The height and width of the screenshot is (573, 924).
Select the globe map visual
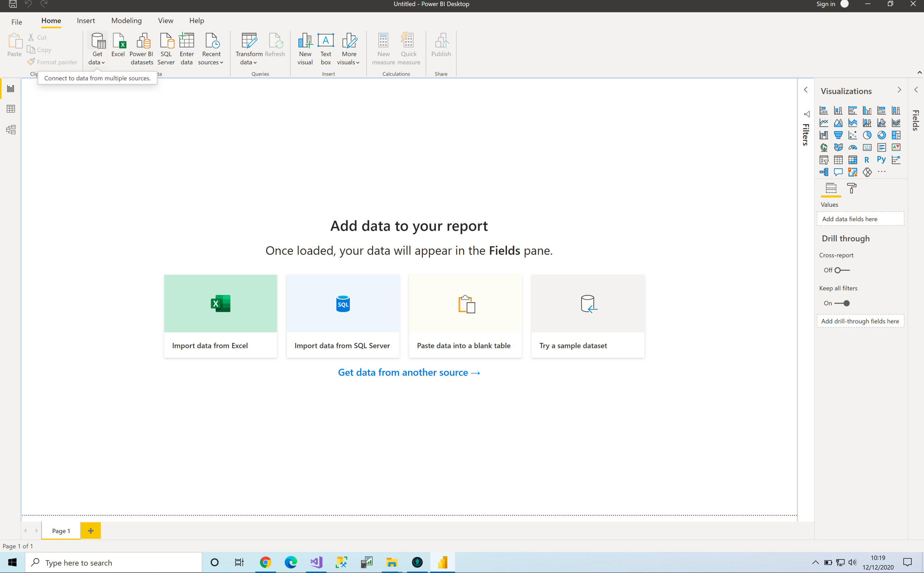point(824,147)
